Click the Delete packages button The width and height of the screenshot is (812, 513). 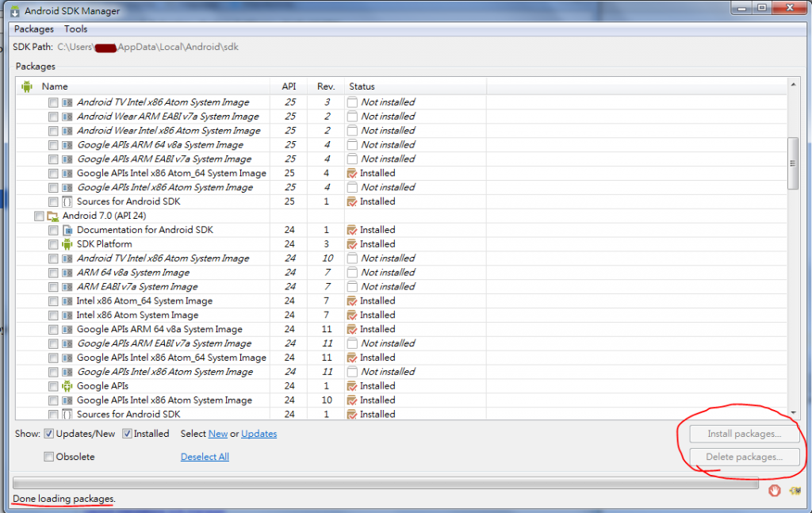(744, 457)
